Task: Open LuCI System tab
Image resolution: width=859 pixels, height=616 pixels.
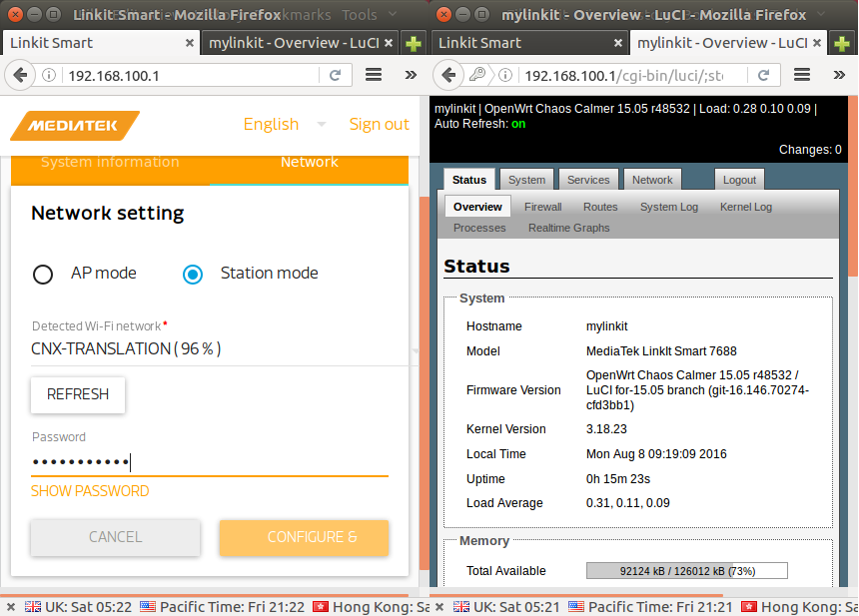Action: [526, 180]
